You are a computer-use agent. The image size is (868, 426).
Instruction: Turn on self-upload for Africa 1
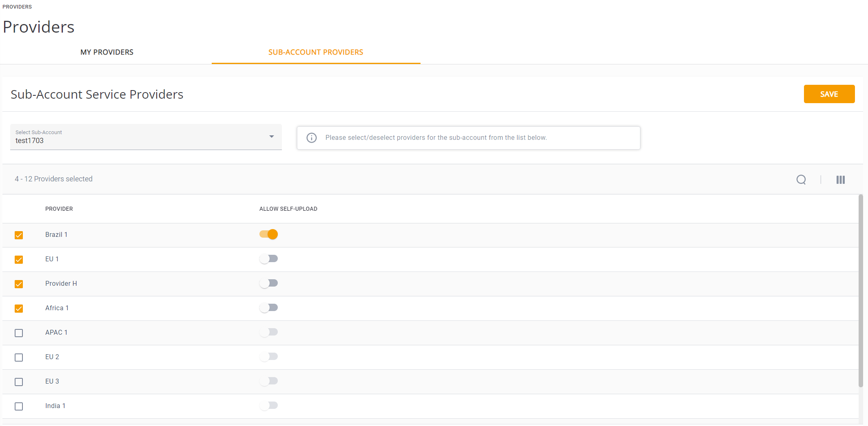(x=269, y=308)
